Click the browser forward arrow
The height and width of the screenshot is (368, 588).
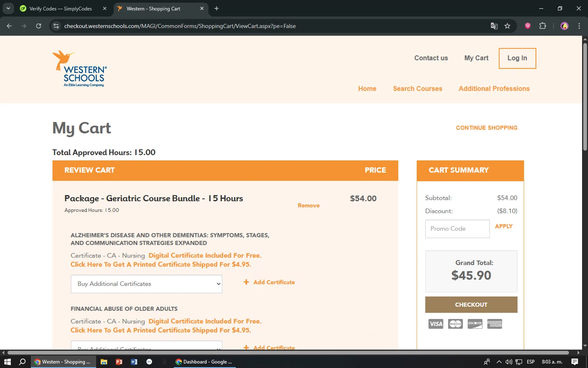[24, 26]
